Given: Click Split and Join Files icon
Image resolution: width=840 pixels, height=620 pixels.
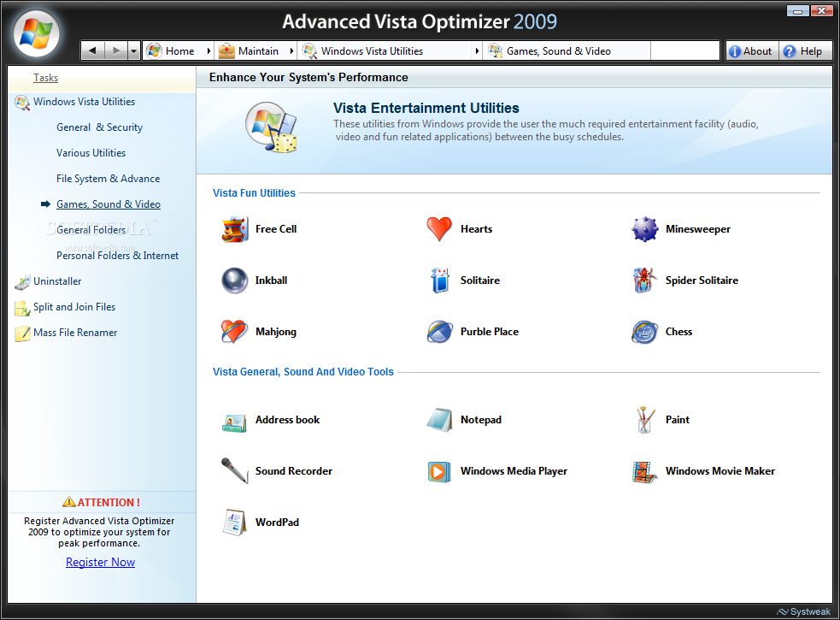Looking at the screenshot, I should pyautogui.click(x=22, y=308).
